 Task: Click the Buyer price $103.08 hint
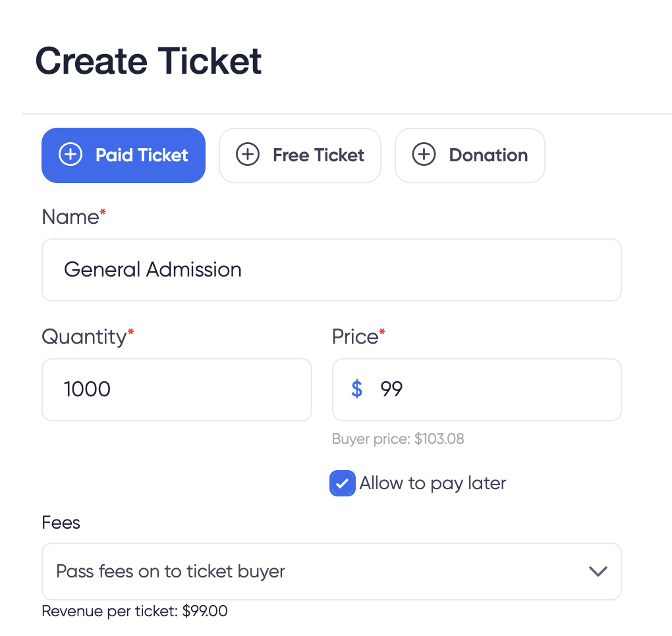pos(398,438)
